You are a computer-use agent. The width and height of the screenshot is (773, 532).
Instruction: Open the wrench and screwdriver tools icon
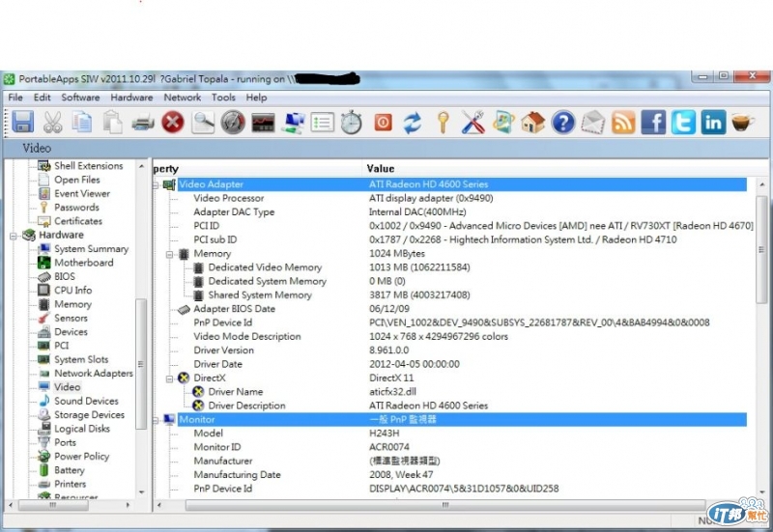point(472,122)
